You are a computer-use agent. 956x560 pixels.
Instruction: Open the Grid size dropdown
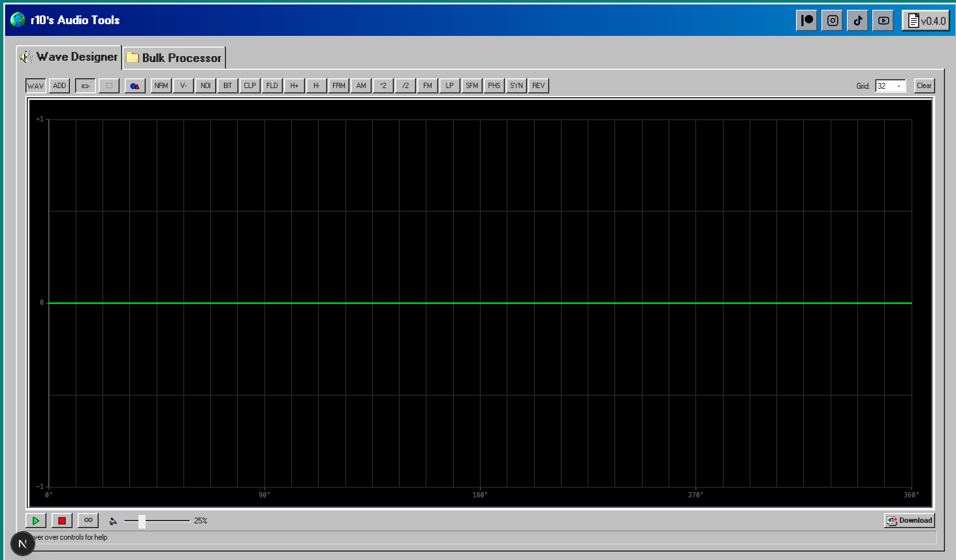click(891, 86)
